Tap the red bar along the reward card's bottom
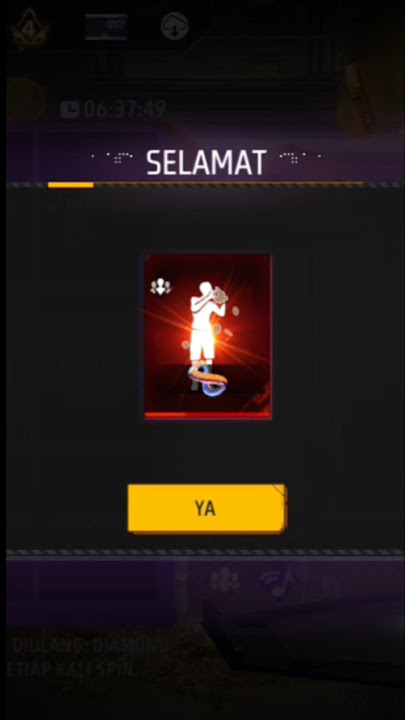Screen dimensions: 405x720 [208, 415]
